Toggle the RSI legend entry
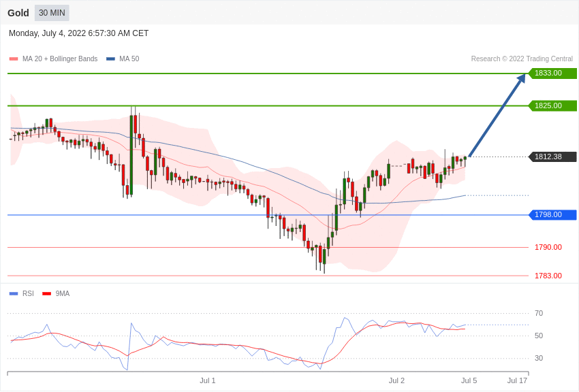 tap(21, 293)
